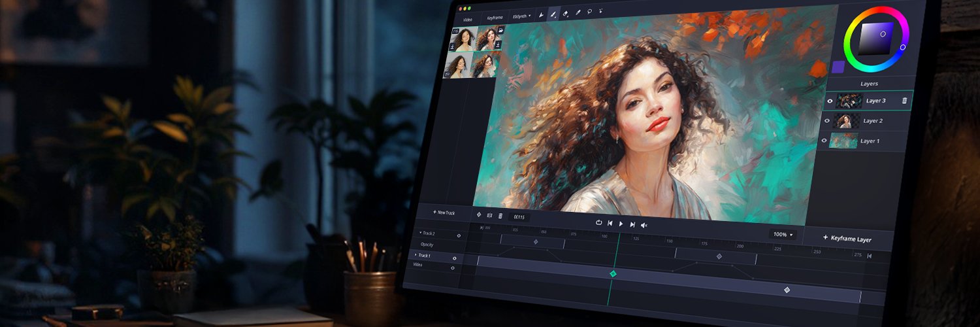Select the sparkle magic tool
The image size is (980, 327).
point(600,10)
